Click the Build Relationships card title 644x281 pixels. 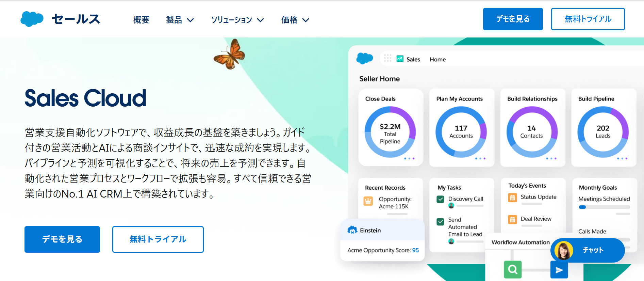tap(532, 99)
